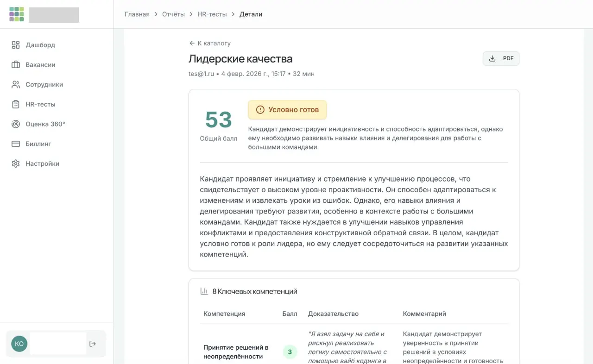Image resolution: width=593 pixels, height=364 pixels.
Task: Click the KO user avatar
Action: pos(19,344)
